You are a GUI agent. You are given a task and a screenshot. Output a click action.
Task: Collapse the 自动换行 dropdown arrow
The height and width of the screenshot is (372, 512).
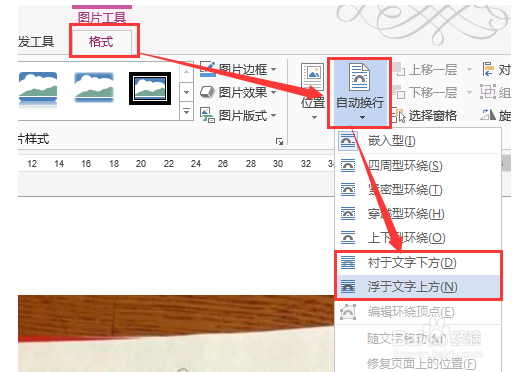click(x=362, y=117)
